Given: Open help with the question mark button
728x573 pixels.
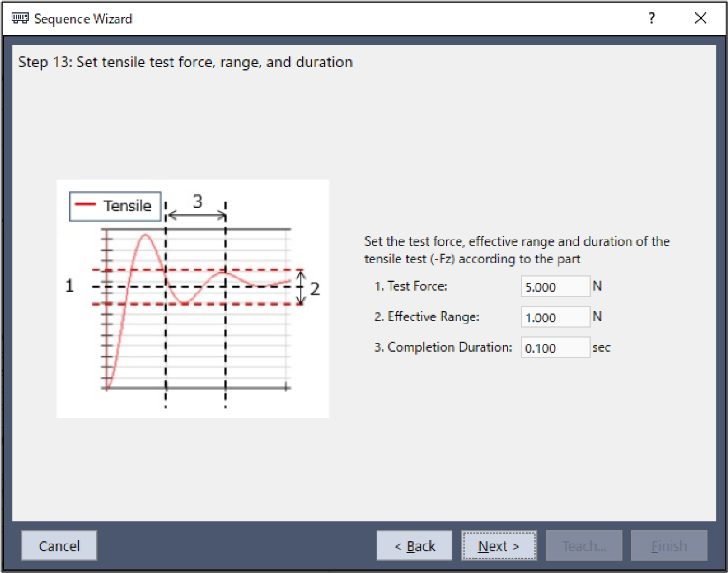Looking at the screenshot, I should pyautogui.click(x=652, y=18).
